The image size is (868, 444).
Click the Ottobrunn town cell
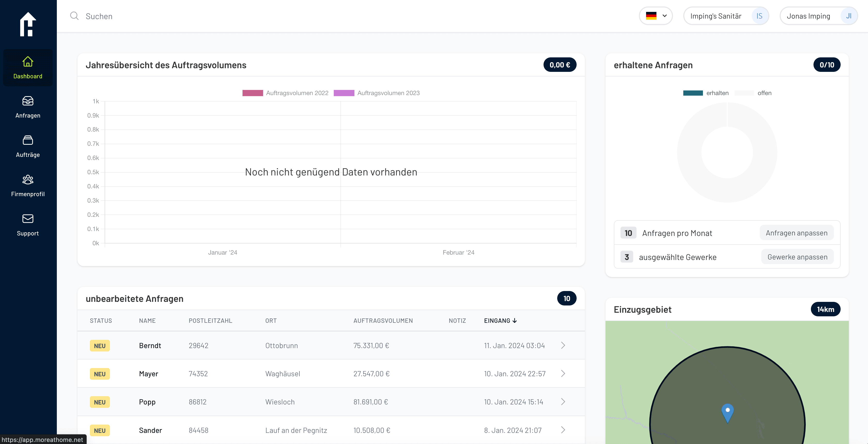[281, 346]
